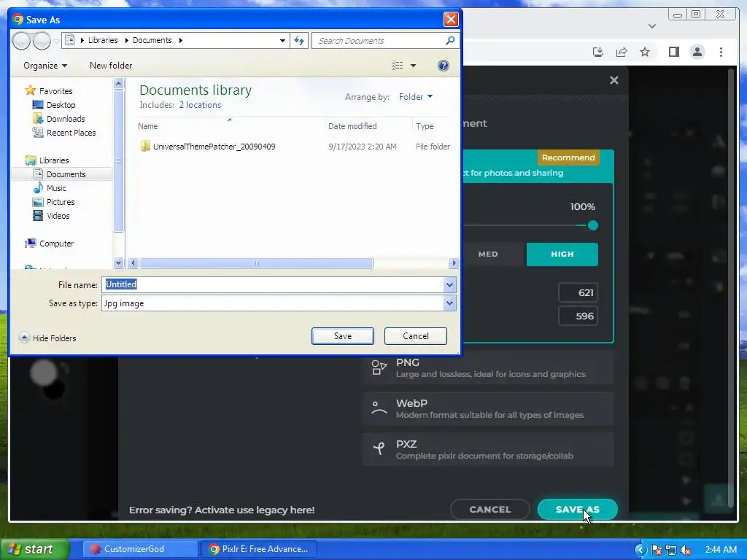747x560 pixels.
Task: Click 'Error saving? Activate use legacy here!'
Action: coord(222,510)
